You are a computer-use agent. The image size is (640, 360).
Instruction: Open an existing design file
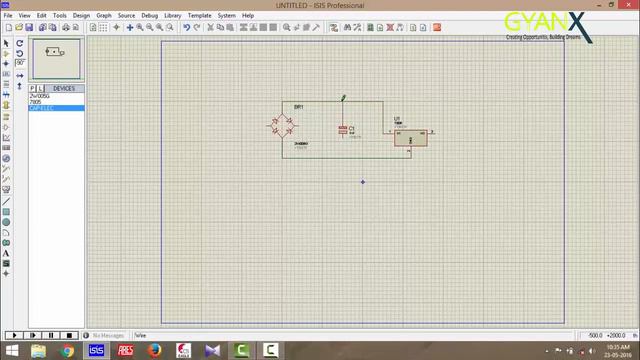click(19, 27)
